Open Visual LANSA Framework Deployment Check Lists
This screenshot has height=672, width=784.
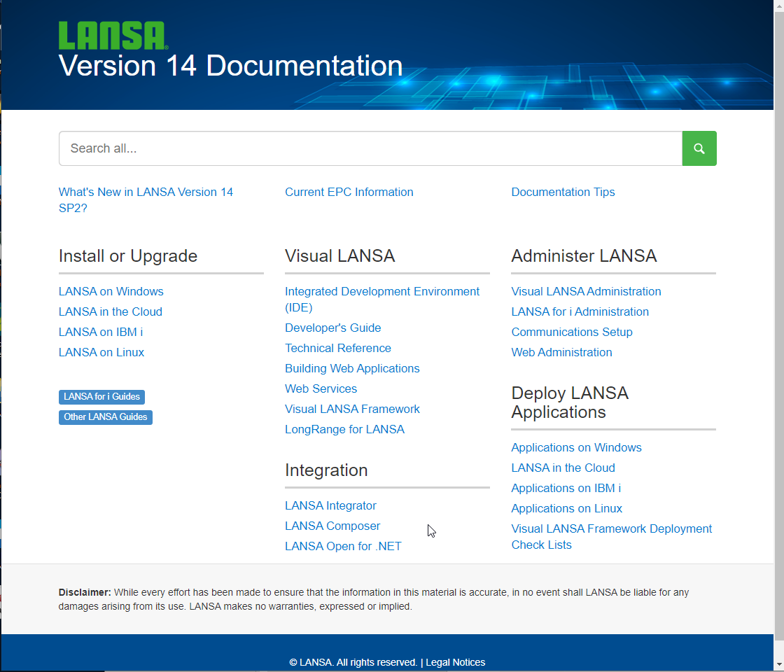(612, 537)
